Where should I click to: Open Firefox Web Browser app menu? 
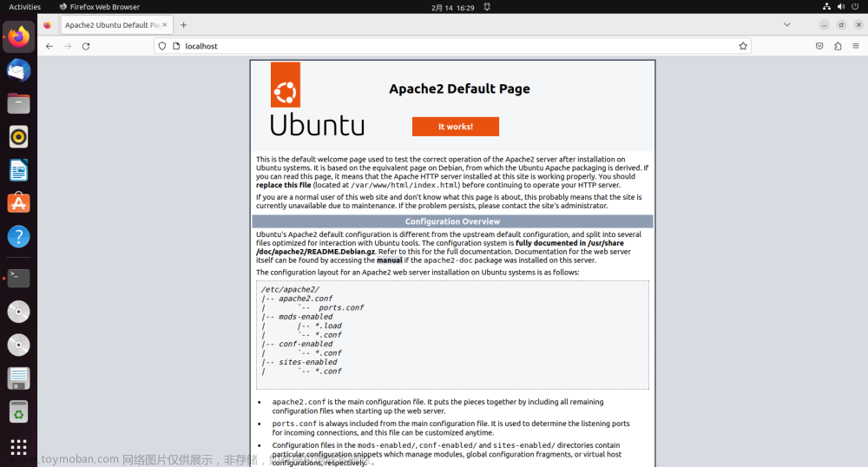tap(100, 7)
